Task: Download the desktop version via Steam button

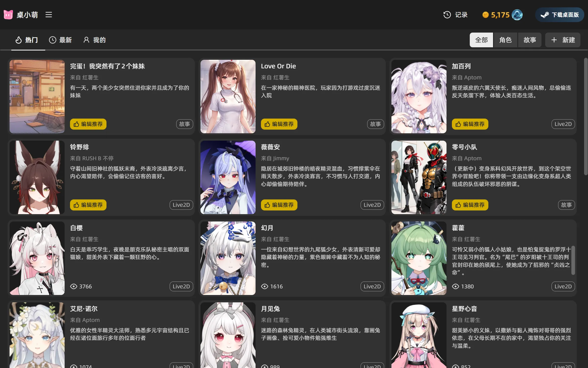Action: click(560, 15)
